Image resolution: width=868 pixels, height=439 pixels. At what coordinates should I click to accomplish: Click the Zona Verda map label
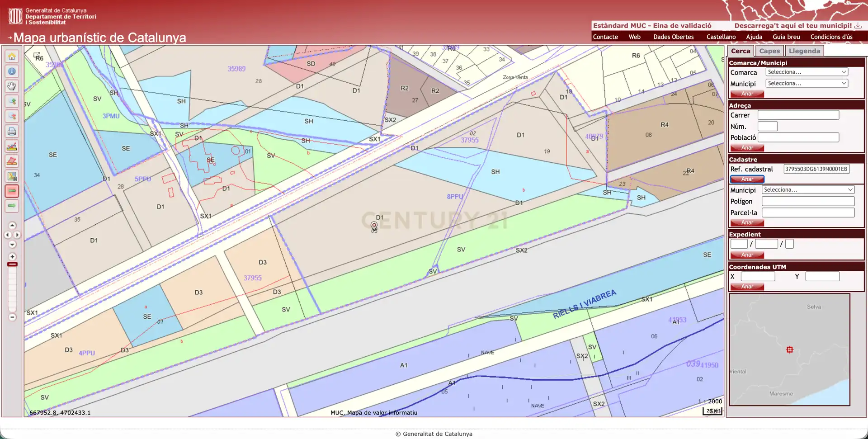(515, 77)
